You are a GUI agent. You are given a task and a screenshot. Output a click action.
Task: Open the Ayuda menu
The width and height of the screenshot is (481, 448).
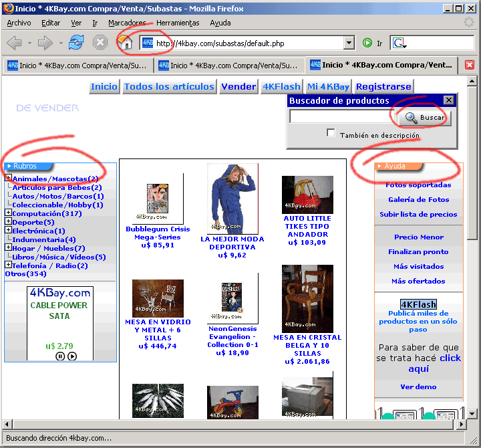pos(220,23)
